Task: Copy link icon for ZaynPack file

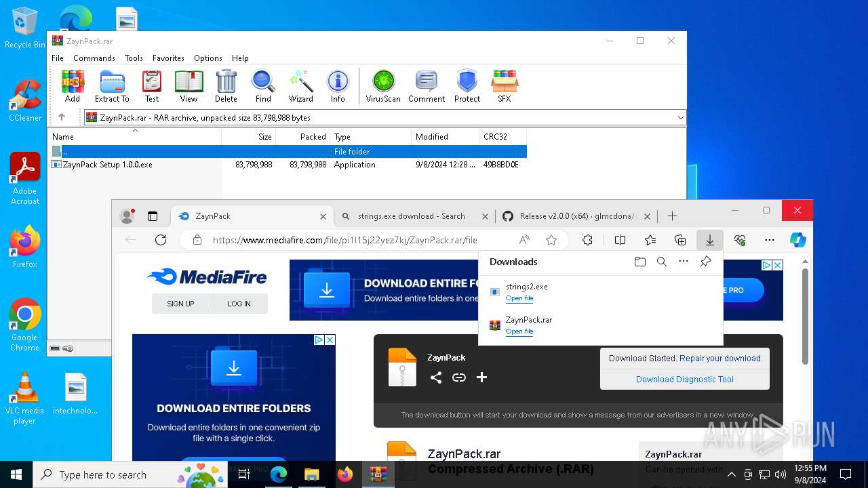Action: (x=459, y=378)
